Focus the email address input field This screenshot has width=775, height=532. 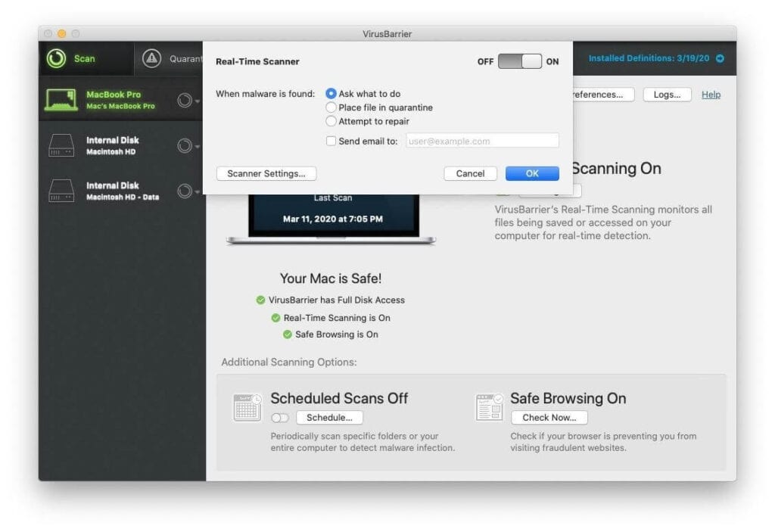pyautogui.click(x=482, y=141)
